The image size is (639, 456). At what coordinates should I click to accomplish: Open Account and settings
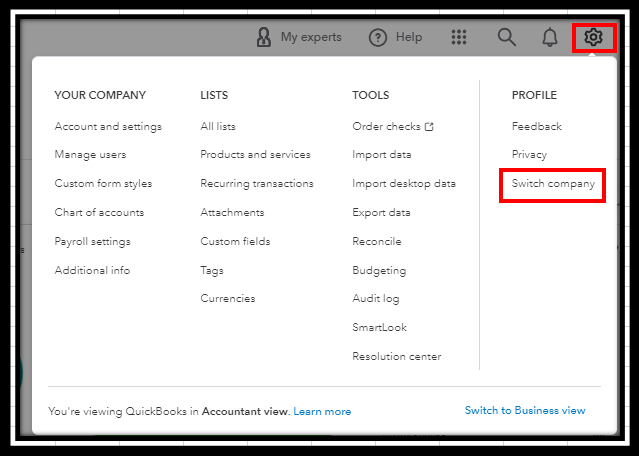(108, 127)
